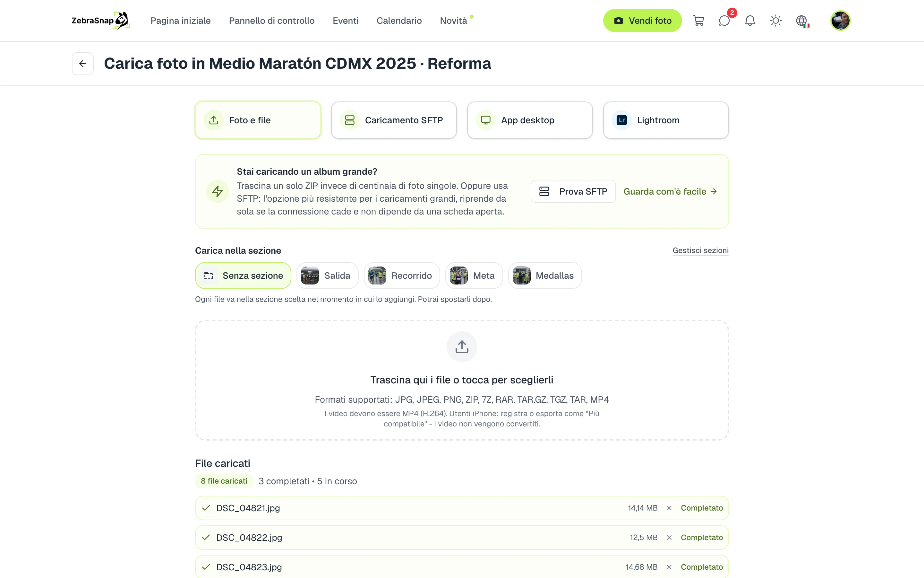The image size is (924, 578).
Task: Open the Novità menu item
Action: point(454,21)
